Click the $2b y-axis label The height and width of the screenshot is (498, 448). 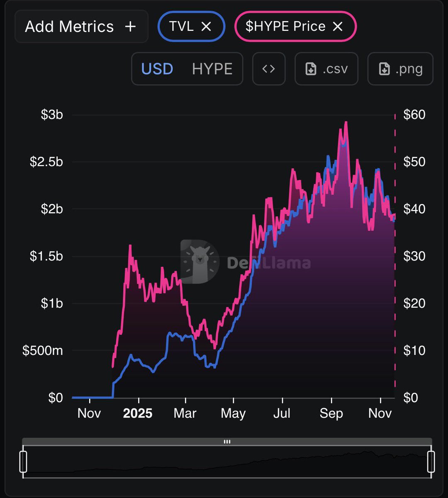point(52,209)
